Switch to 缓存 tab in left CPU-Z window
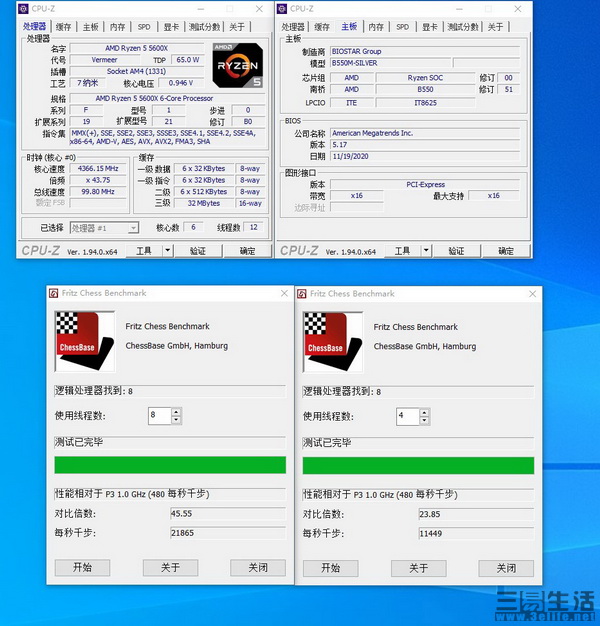This screenshot has width=600, height=626. [63, 27]
